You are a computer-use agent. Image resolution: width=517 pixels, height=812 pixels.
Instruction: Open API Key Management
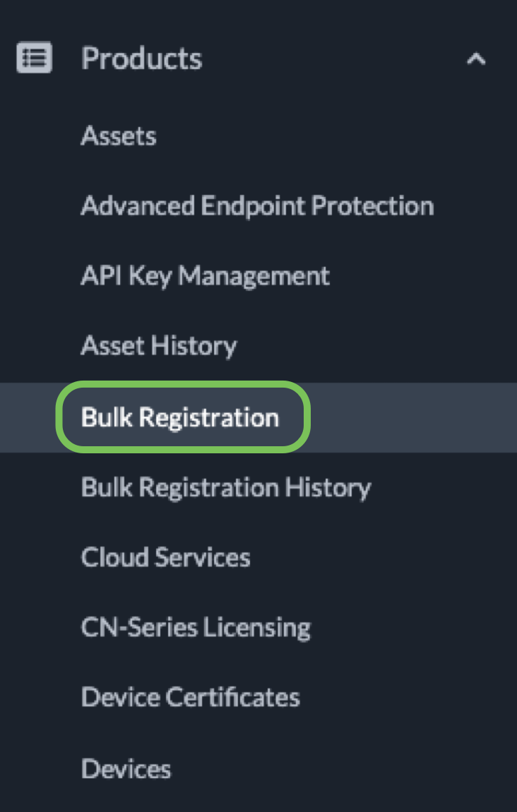coord(205,275)
